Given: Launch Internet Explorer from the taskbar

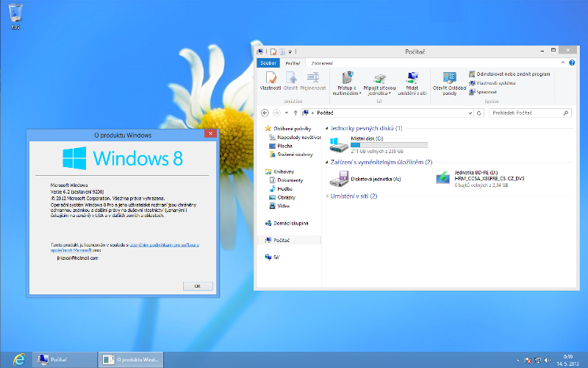Looking at the screenshot, I should pos(18,359).
